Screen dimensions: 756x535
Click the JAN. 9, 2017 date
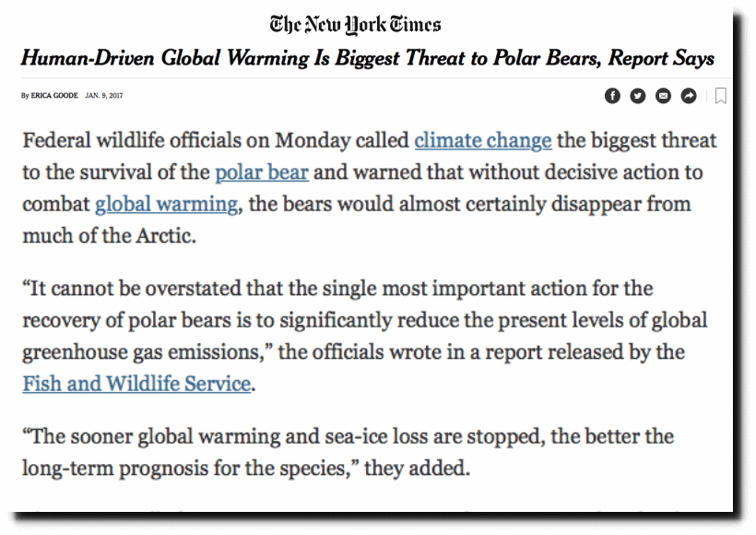[x=104, y=96]
